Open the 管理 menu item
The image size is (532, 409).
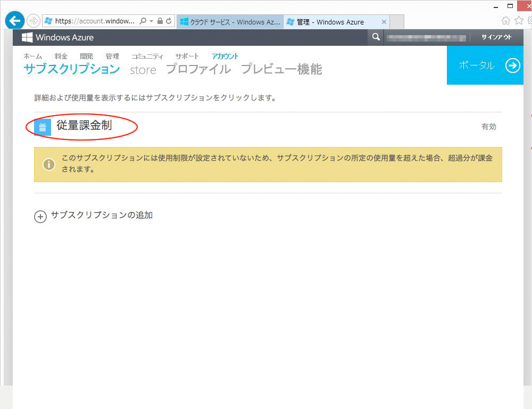coord(112,56)
